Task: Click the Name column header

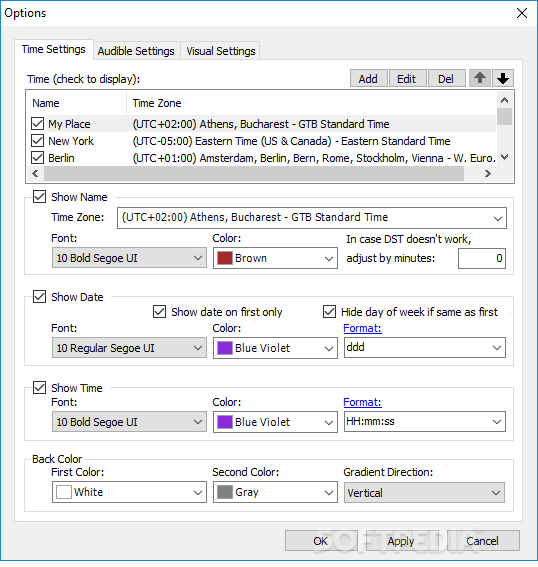Action: pyautogui.click(x=77, y=103)
